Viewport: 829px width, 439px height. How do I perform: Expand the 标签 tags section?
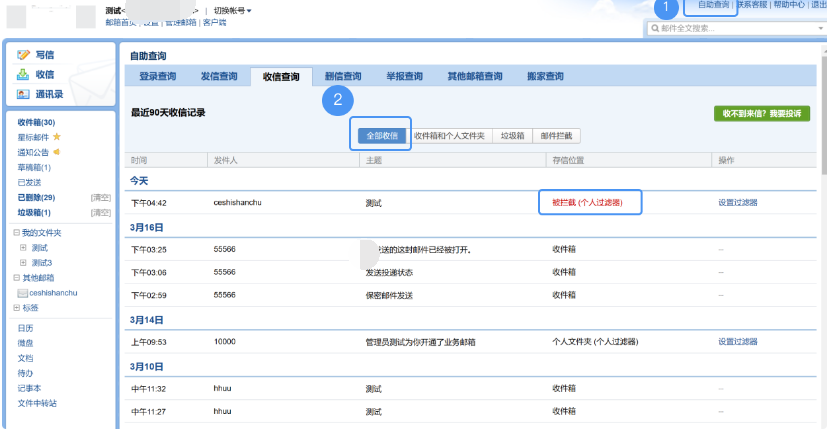(x=16, y=308)
